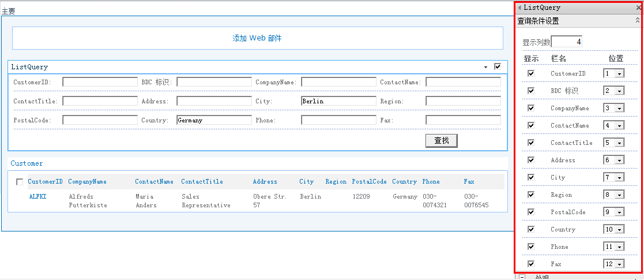644x280 pixels.
Task: Click the Customer web part title
Action: tap(27, 163)
